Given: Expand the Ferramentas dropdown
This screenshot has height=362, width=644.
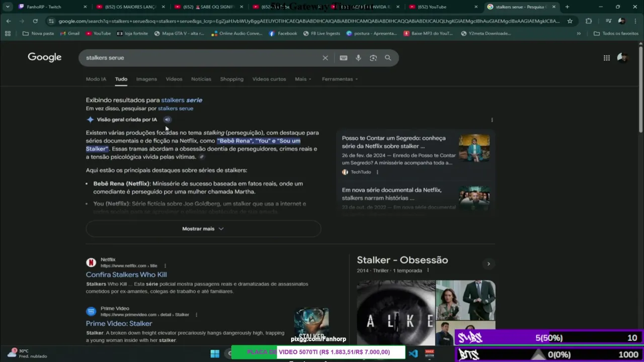Looking at the screenshot, I should click(x=340, y=79).
